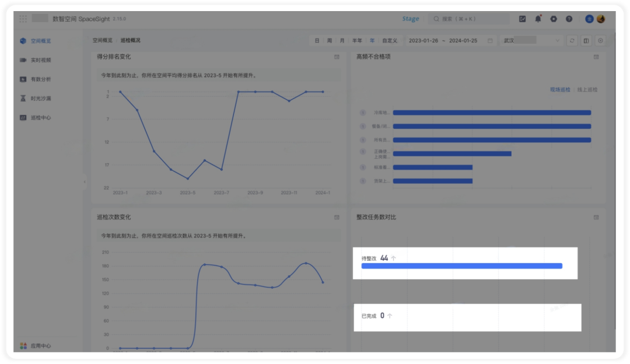Open the date range calendar picker
This screenshot has width=630, height=364.
coord(490,41)
